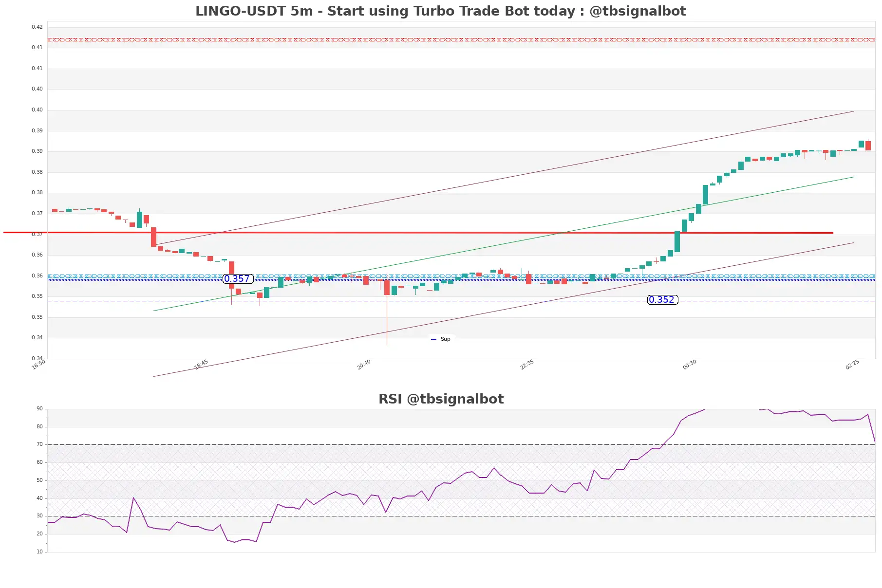This screenshot has width=882, height=588.
Task: Click the Sup legend entry
Action: (x=441, y=339)
